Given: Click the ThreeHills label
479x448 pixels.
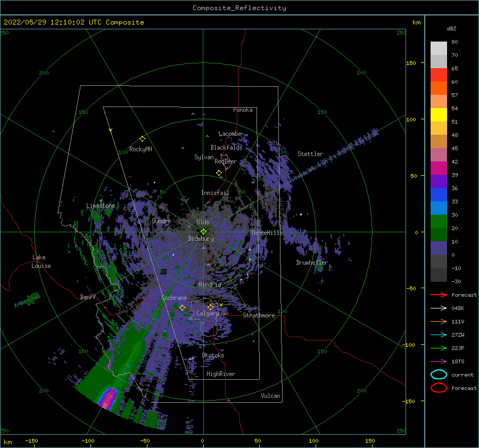Looking at the screenshot, I should [267, 233].
